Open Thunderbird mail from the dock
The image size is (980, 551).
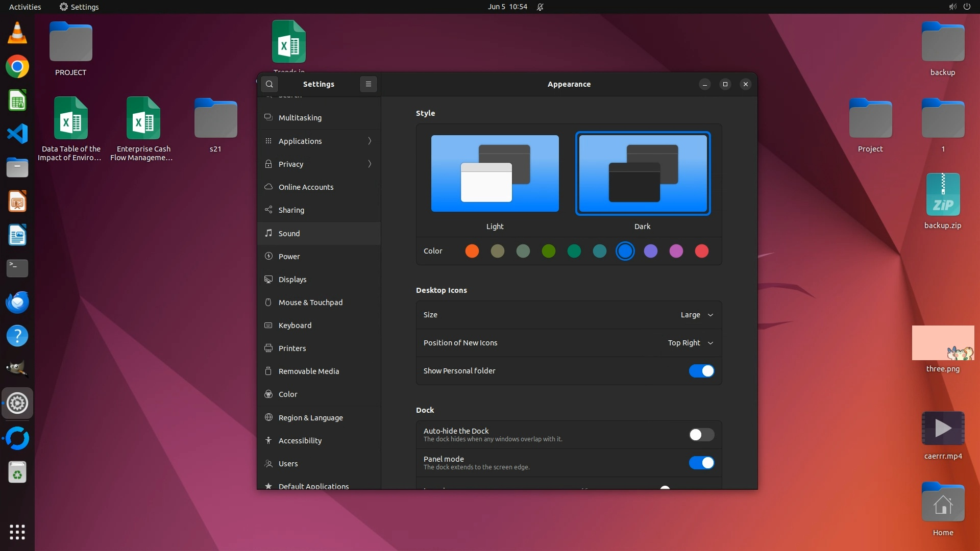click(x=17, y=302)
